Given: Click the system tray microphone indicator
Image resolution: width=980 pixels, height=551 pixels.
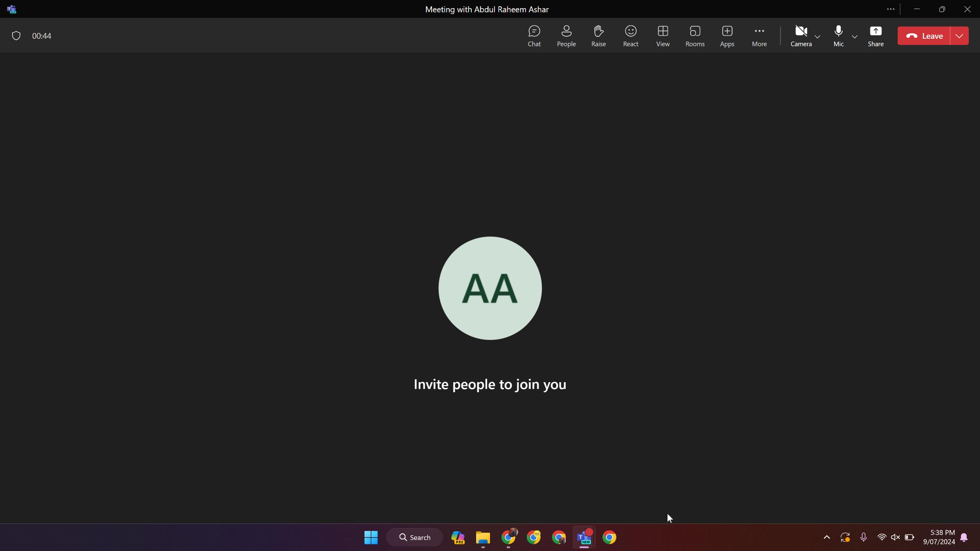Looking at the screenshot, I should click(x=863, y=538).
